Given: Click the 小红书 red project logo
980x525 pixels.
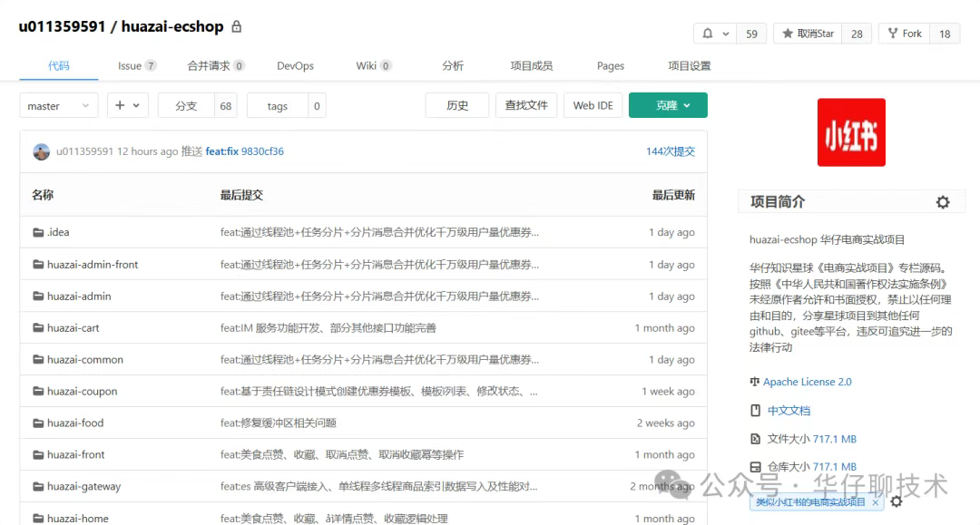Looking at the screenshot, I should pyautogui.click(x=851, y=132).
